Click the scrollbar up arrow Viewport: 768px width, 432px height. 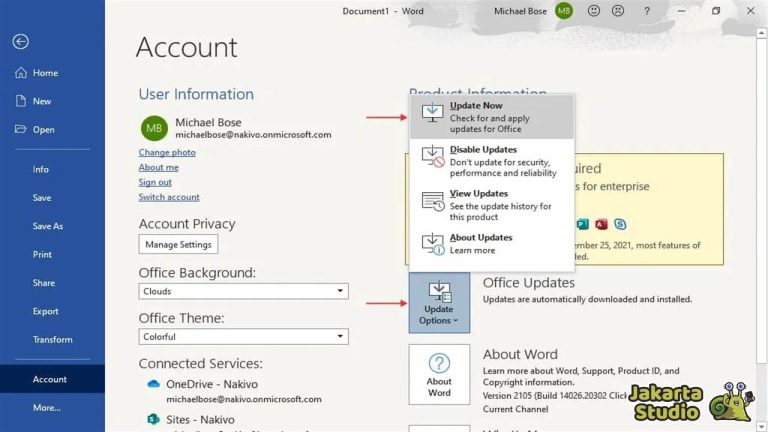[x=761, y=33]
